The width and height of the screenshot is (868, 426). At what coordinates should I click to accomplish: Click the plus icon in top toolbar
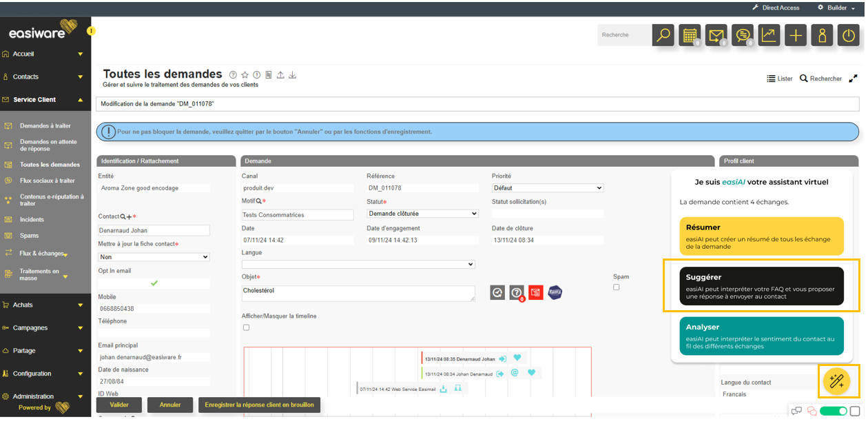(796, 35)
